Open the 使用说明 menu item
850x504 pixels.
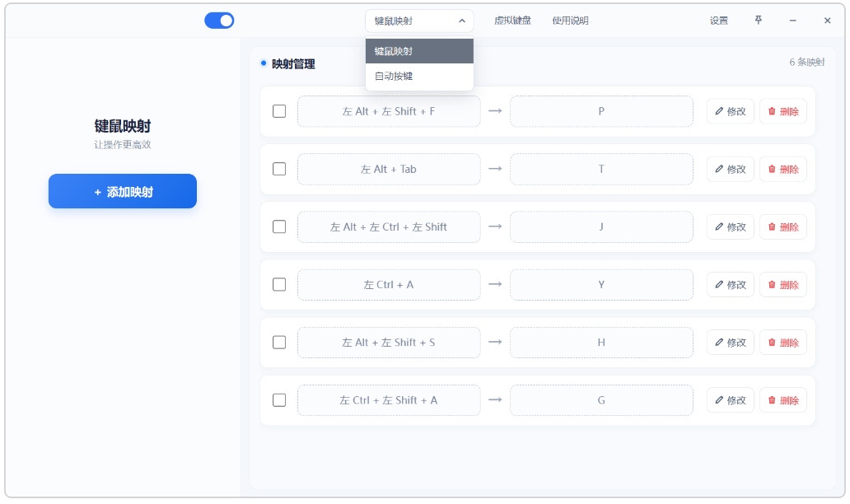(x=570, y=21)
